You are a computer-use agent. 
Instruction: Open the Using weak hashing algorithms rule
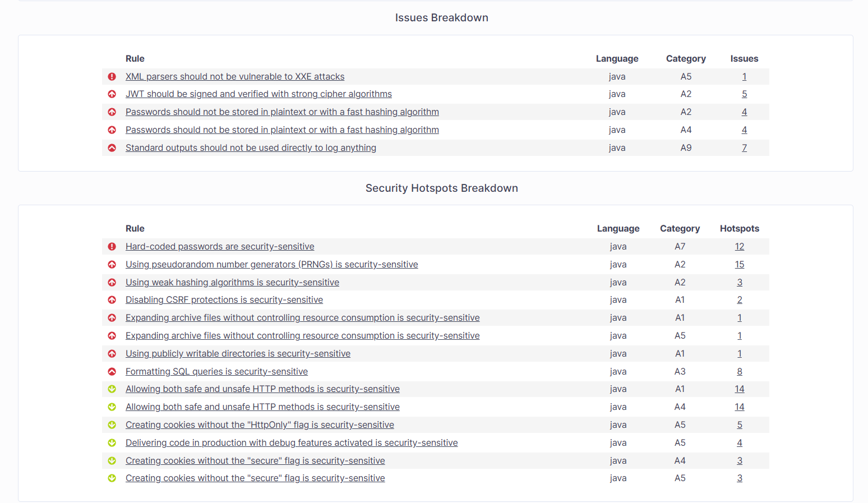click(232, 283)
